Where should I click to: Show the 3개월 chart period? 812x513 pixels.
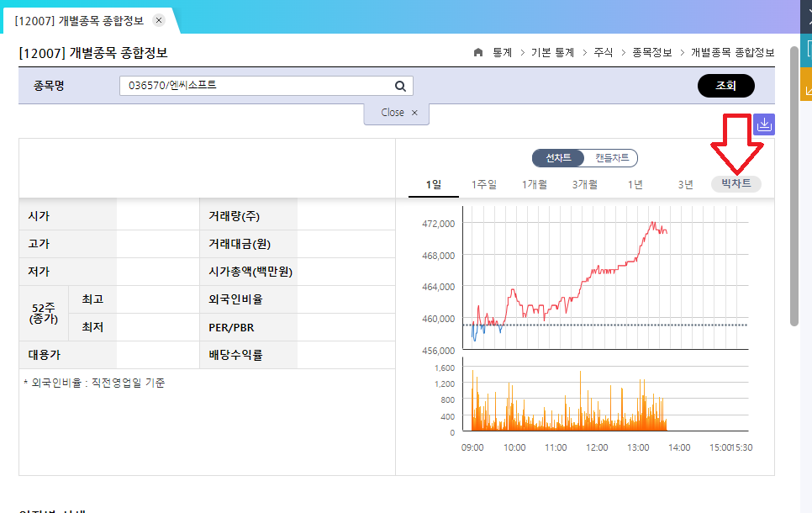(x=585, y=184)
